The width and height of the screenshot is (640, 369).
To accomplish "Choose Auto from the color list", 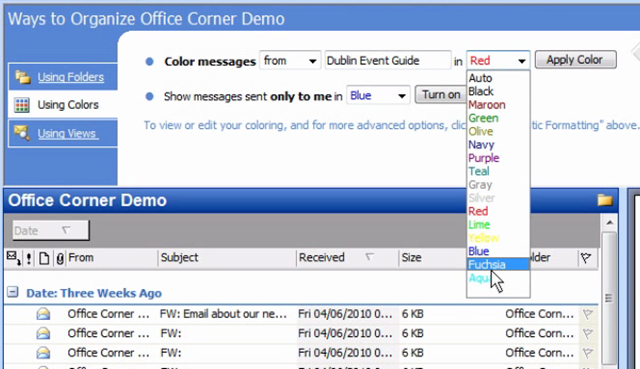I will coord(498,78).
